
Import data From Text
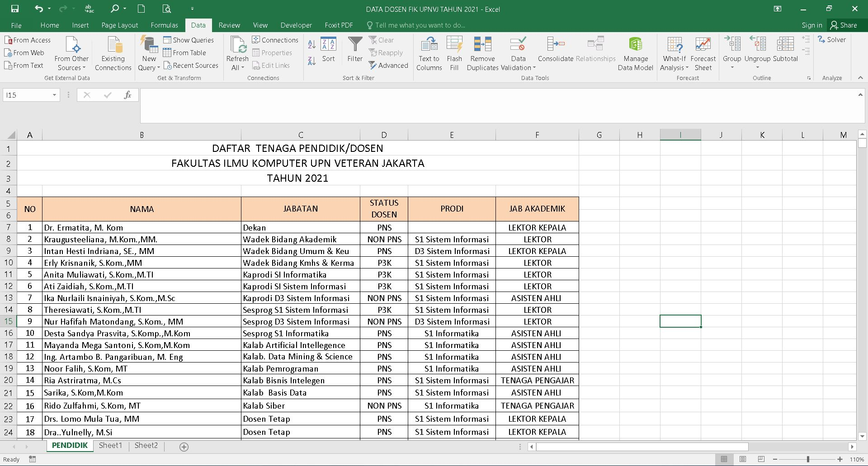[24, 65]
